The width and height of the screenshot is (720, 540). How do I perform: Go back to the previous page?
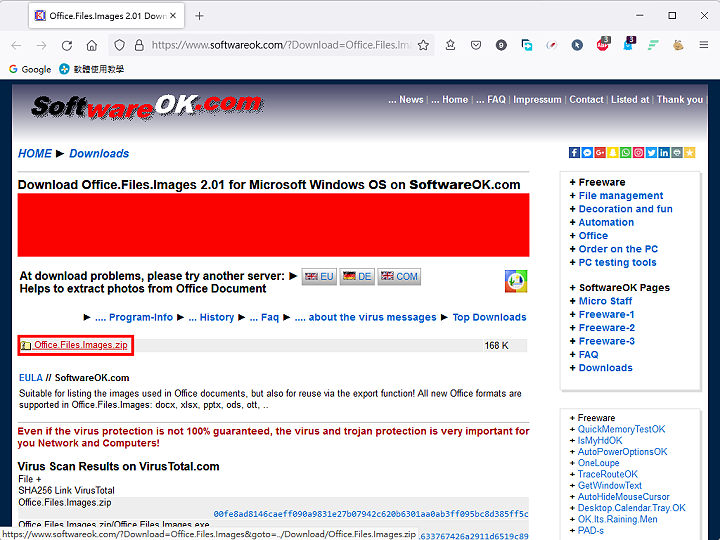pos(17,45)
